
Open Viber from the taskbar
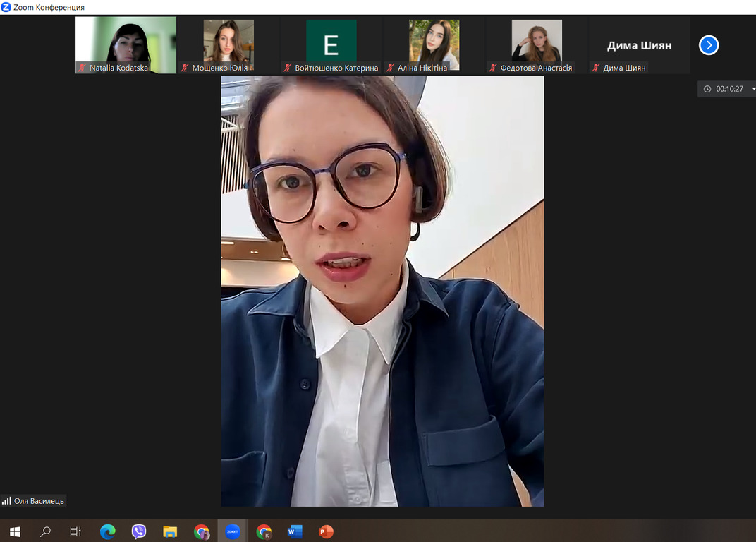coord(139,531)
